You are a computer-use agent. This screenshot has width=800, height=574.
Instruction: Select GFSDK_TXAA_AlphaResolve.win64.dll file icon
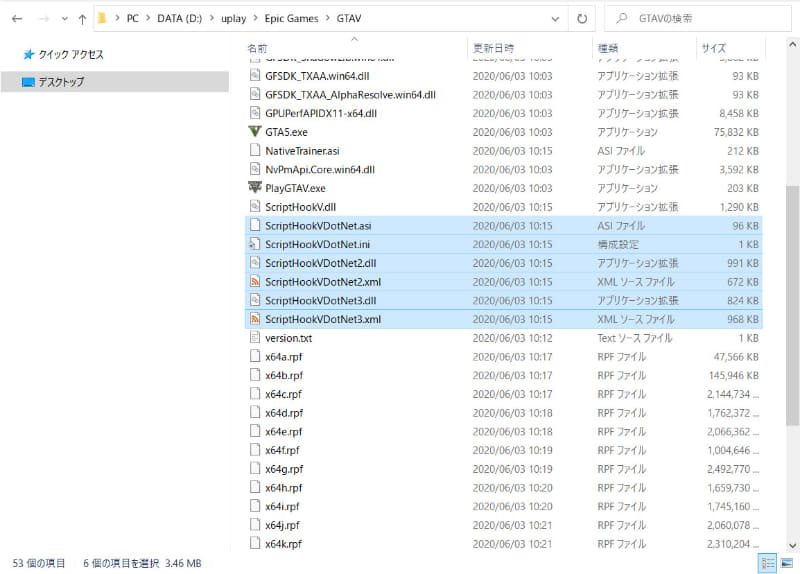click(x=255, y=94)
